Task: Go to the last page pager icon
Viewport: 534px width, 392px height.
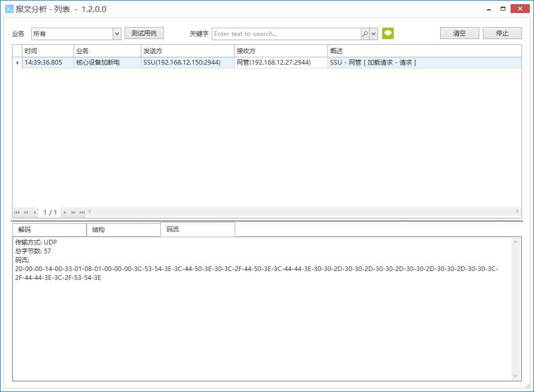Action: pyautogui.click(x=82, y=212)
